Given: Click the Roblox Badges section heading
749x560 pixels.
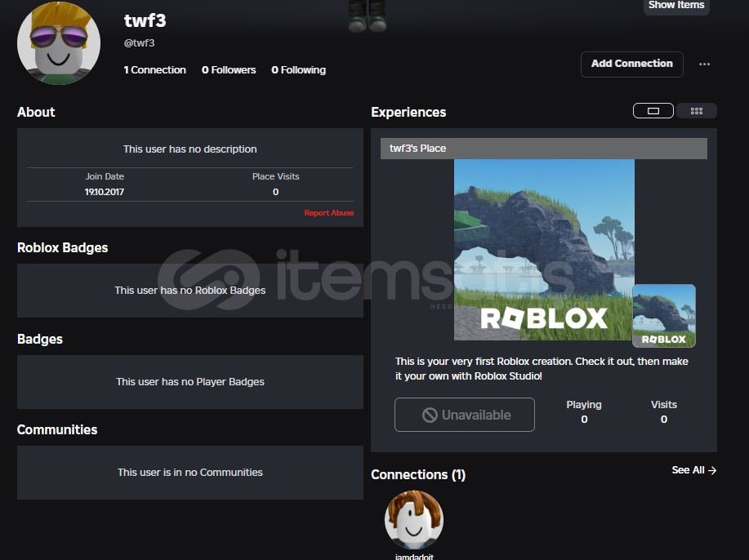Looking at the screenshot, I should pyautogui.click(x=63, y=248).
